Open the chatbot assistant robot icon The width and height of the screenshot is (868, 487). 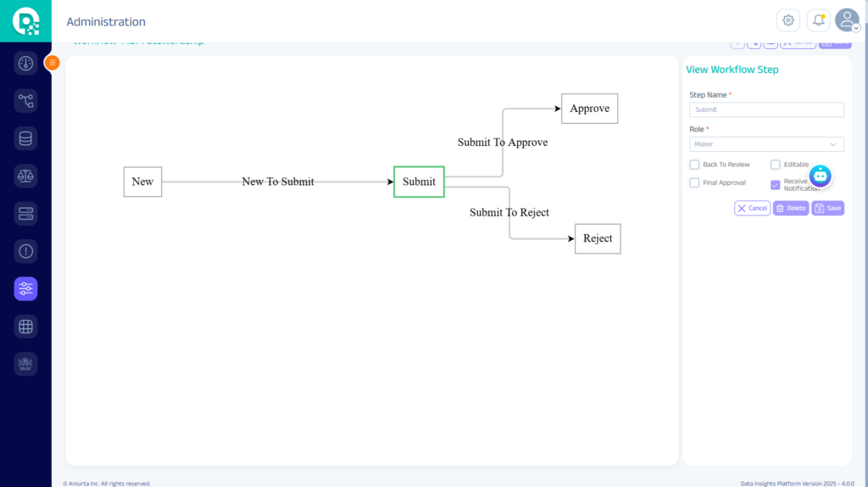tap(820, 176)
